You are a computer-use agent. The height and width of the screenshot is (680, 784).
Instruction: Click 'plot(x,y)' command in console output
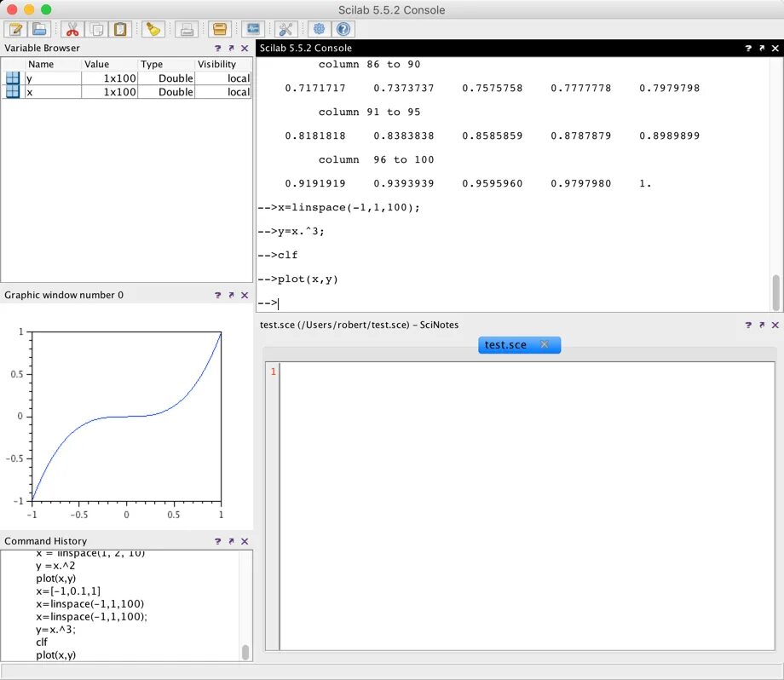coord(308,279)
